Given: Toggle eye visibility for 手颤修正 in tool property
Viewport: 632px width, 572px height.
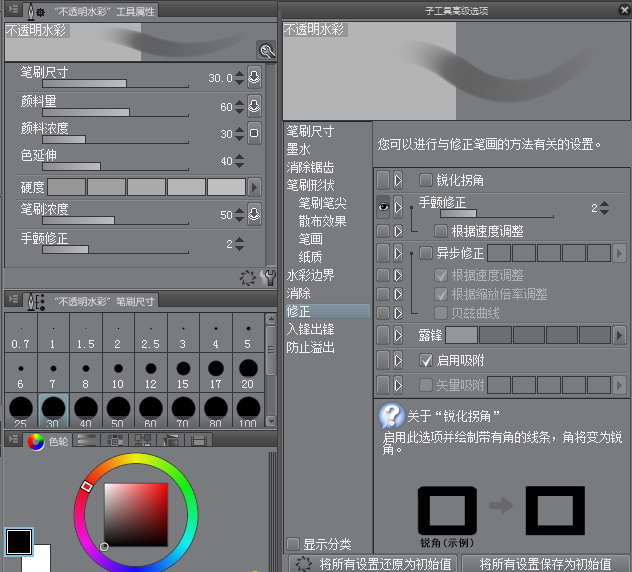Looking at the screenshot, I should point(383,207).
